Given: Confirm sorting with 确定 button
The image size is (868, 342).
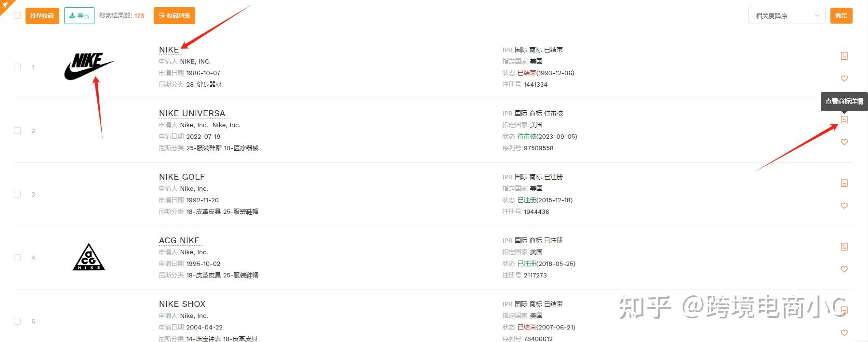Looking at the screenshot, I should 841,15.
